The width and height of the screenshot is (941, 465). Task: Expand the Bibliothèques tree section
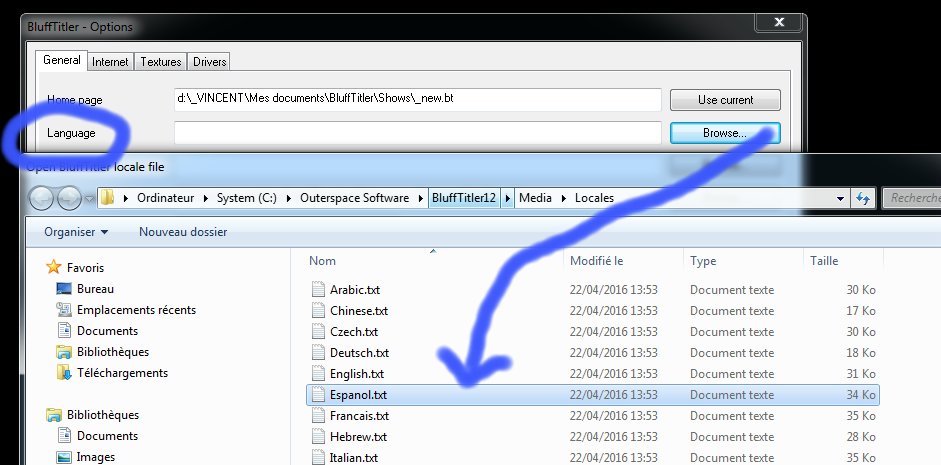54,415
